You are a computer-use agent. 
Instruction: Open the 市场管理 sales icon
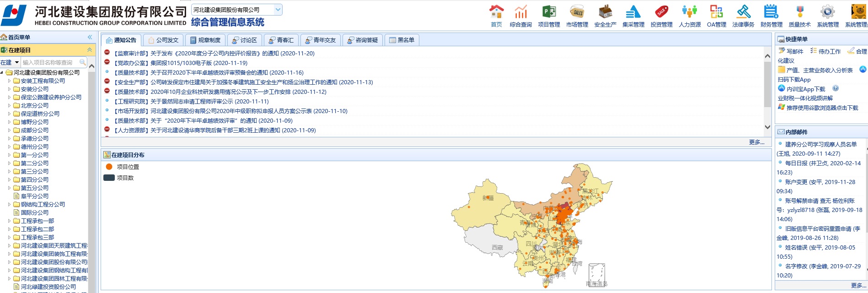coord(577,12)
